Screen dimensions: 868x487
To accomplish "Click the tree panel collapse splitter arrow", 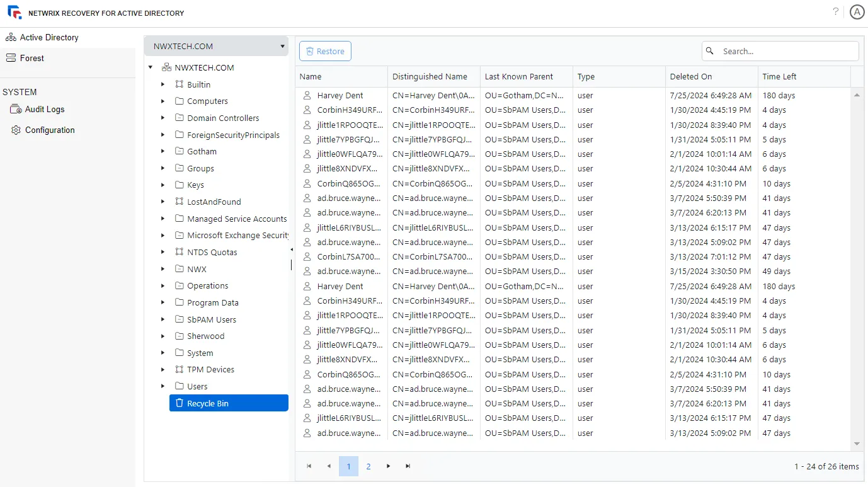I will [x=292, y=249].
